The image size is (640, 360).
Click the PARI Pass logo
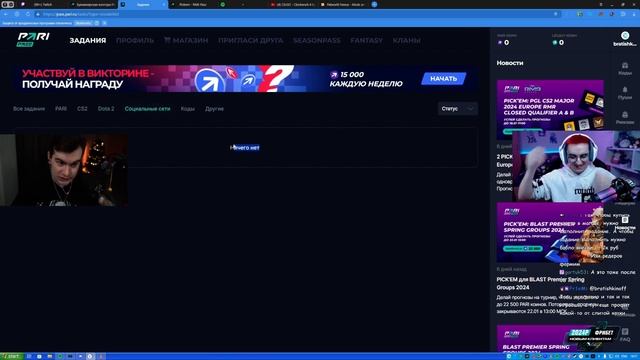[x=33, y=40]
